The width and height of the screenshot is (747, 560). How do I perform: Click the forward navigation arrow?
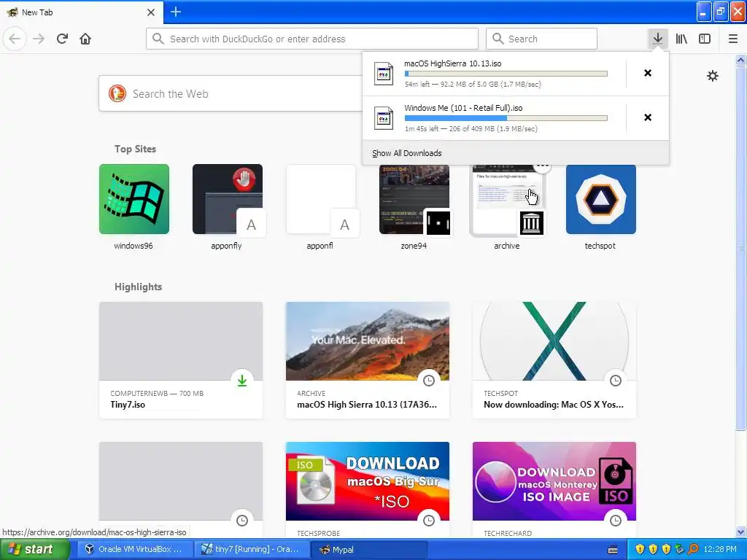tap(39, 39)
